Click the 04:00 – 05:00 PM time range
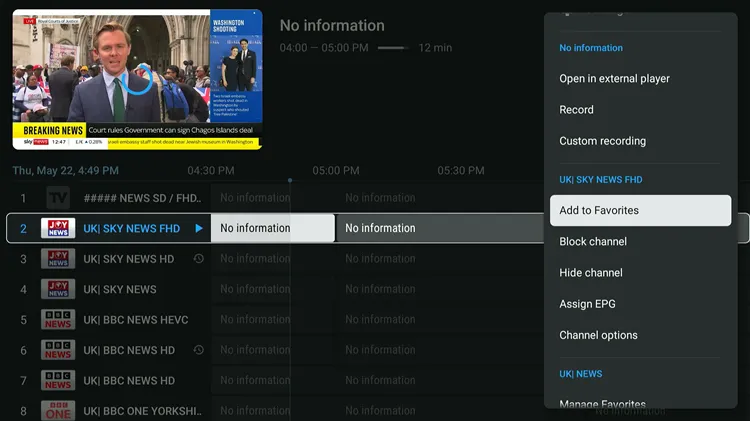This screenshot has width=750, height=421. tap(324, 48)
